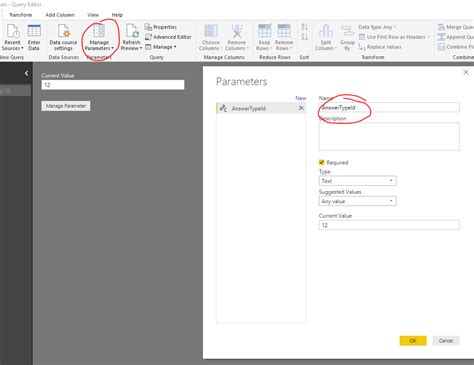Open the Suggested Values dropdown

[357, 201]
